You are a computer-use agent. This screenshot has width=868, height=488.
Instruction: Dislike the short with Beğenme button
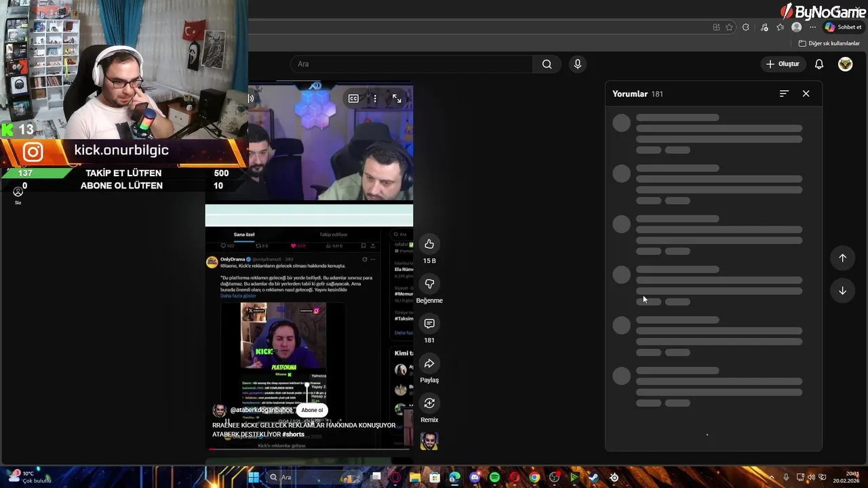tap(429, 284)
